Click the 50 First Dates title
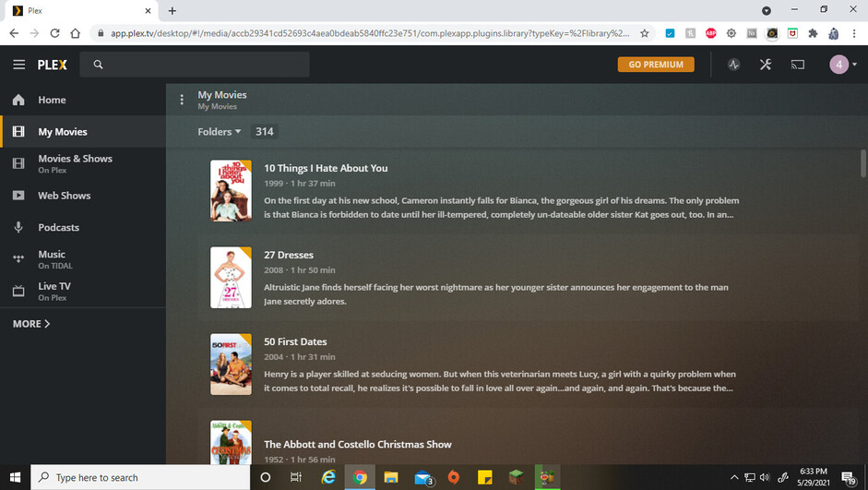868x490 pixels. click(x=295, y=341)
